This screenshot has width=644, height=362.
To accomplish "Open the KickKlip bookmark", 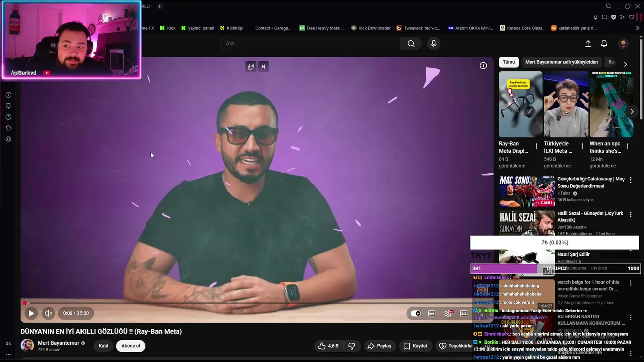I will pyautogui.click(x=231, y=28).
